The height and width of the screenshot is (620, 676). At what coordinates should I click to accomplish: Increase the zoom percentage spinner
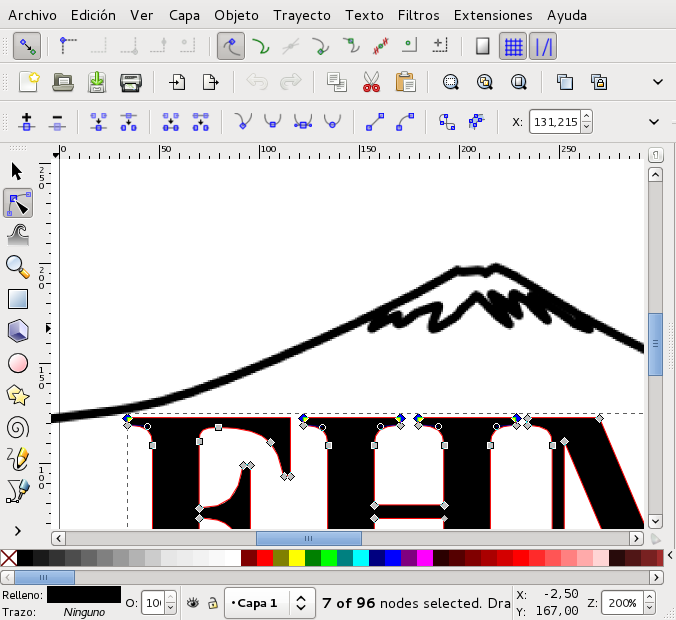click(x=649, y=598)
